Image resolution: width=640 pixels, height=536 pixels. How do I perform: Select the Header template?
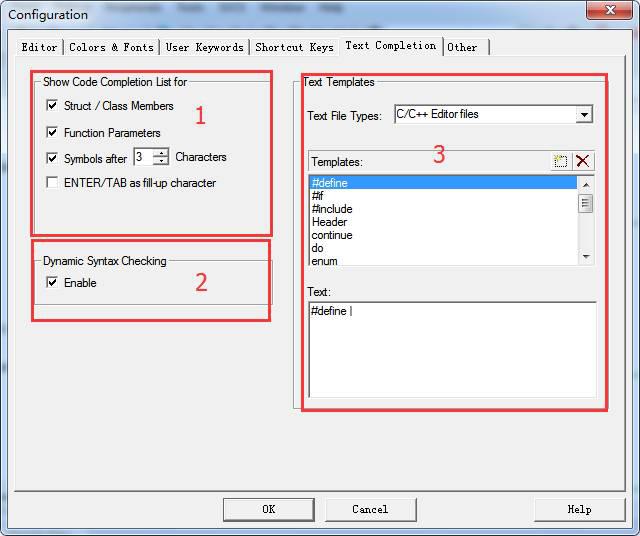[x=443, y=222]
